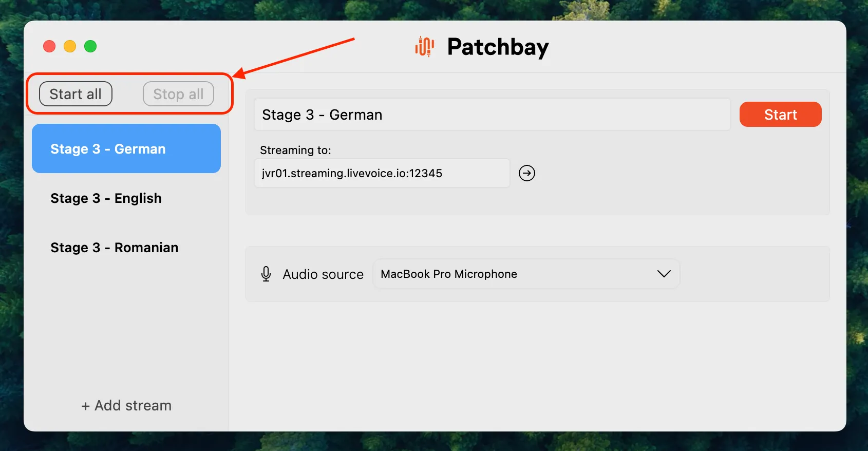Select Stage 3 - English stream

pyautogui.click(x=126, y=198)
